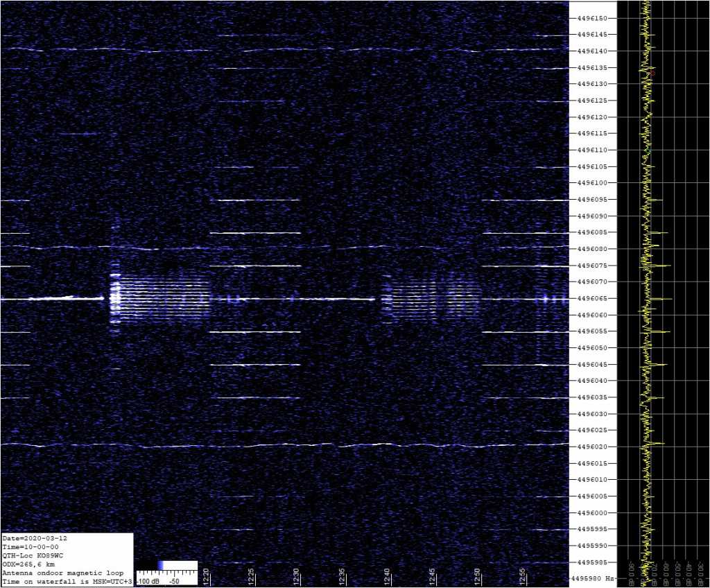Select the 12:55 time marker
Screen dimensions: 710x588
[x=523, y=576]
